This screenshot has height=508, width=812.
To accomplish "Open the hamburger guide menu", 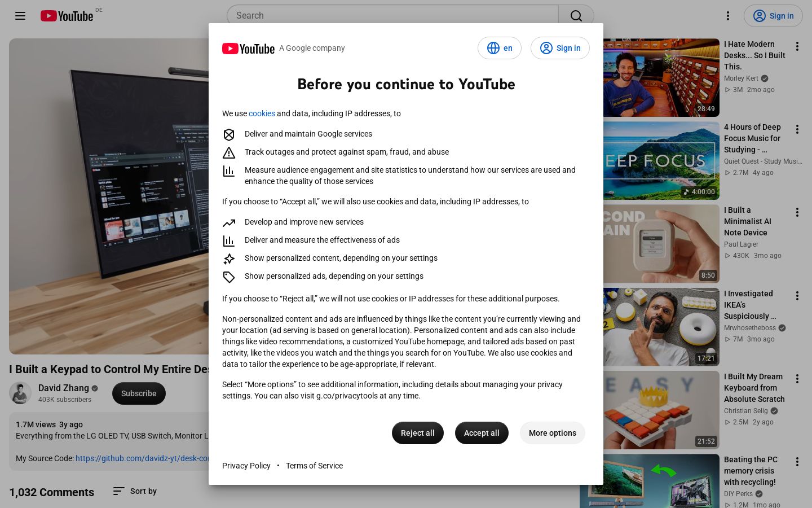I will [20, 16].
